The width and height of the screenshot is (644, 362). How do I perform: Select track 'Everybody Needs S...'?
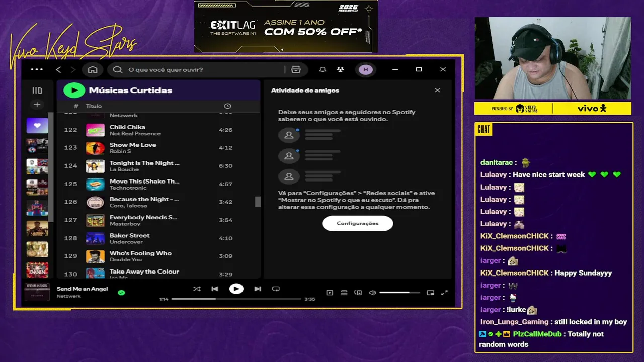143,217
